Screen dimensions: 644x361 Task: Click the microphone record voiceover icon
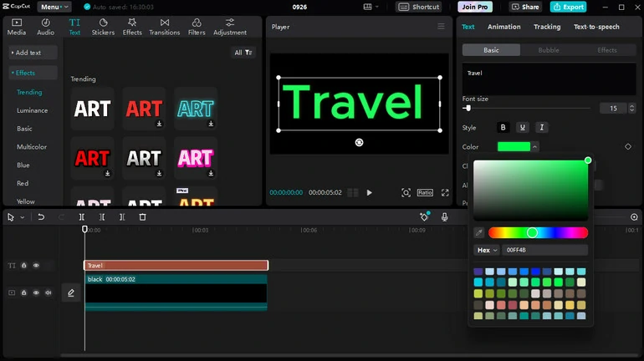pos(444,217)
